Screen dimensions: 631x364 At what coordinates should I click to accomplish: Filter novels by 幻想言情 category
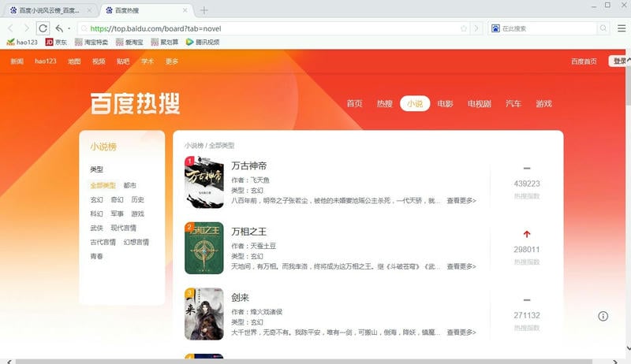point(136,242)
